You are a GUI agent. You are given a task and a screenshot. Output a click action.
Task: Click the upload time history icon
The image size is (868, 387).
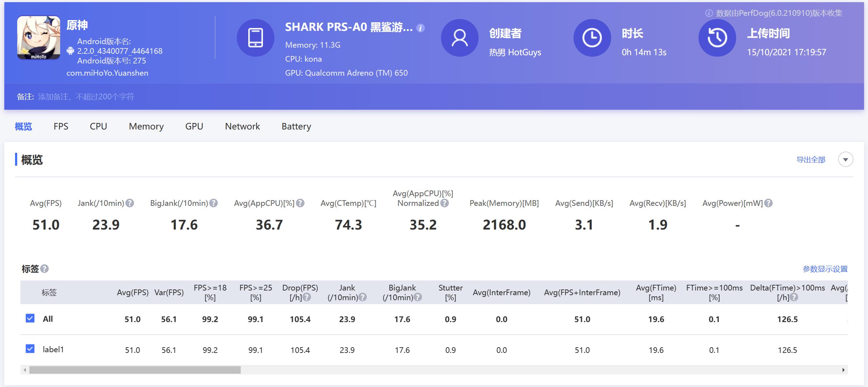coord(717,38)
